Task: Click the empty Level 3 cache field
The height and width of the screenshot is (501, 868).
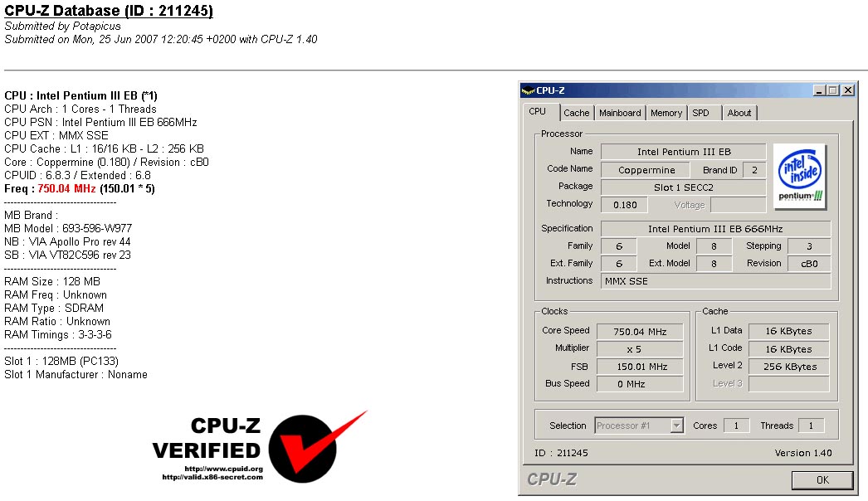Action: [789, 384]
